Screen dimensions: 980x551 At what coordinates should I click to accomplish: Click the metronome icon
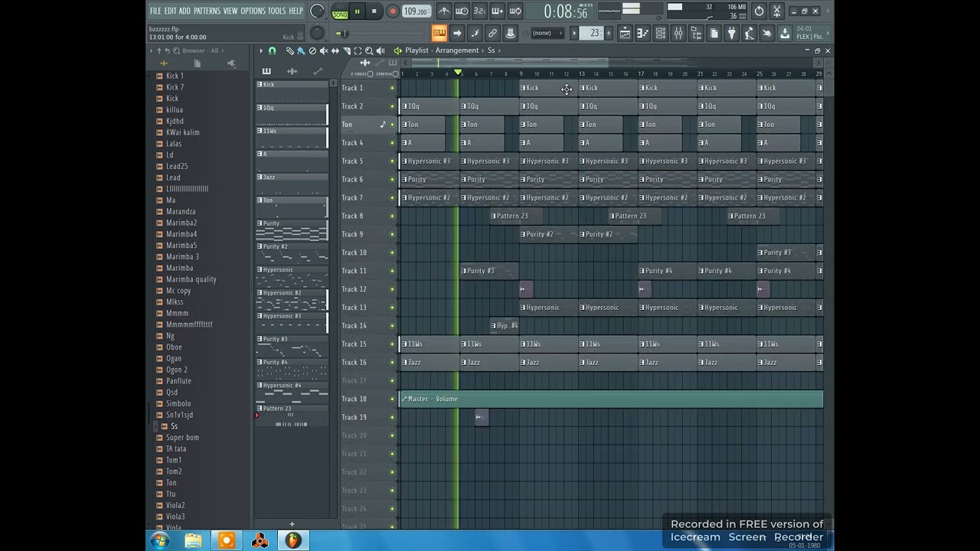[x=444, y=11]
